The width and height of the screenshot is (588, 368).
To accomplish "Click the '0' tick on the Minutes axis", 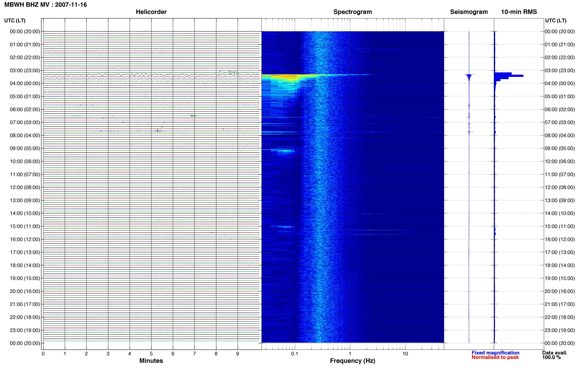I will pos(43,354).
